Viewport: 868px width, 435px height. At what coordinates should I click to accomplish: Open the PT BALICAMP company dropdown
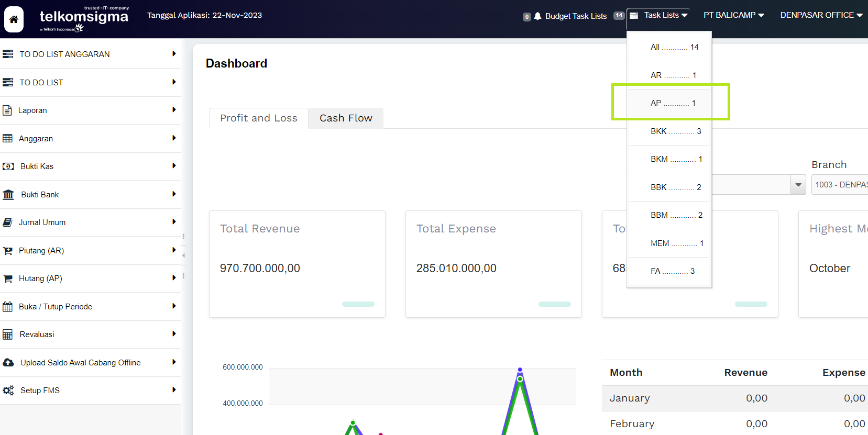(733, 15)
